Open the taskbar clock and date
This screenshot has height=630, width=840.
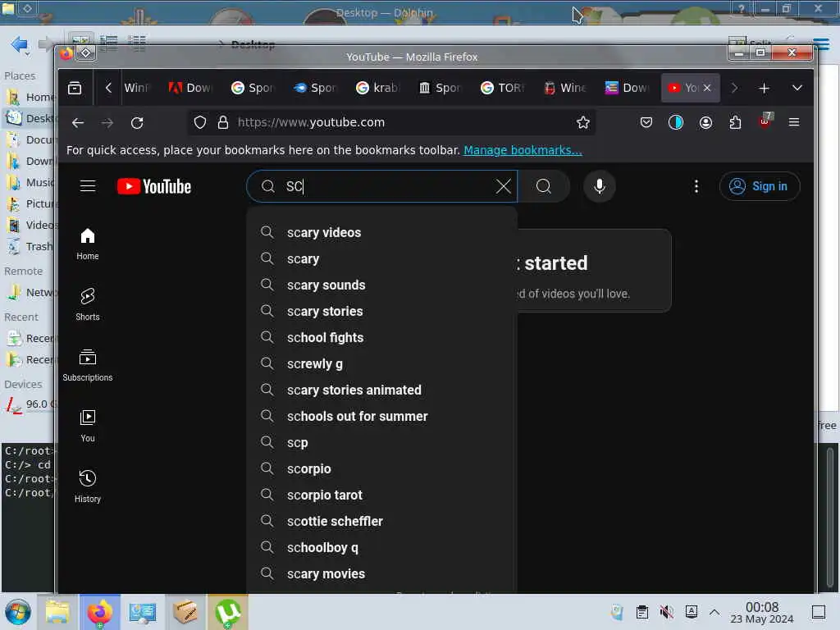coord(762,612)
